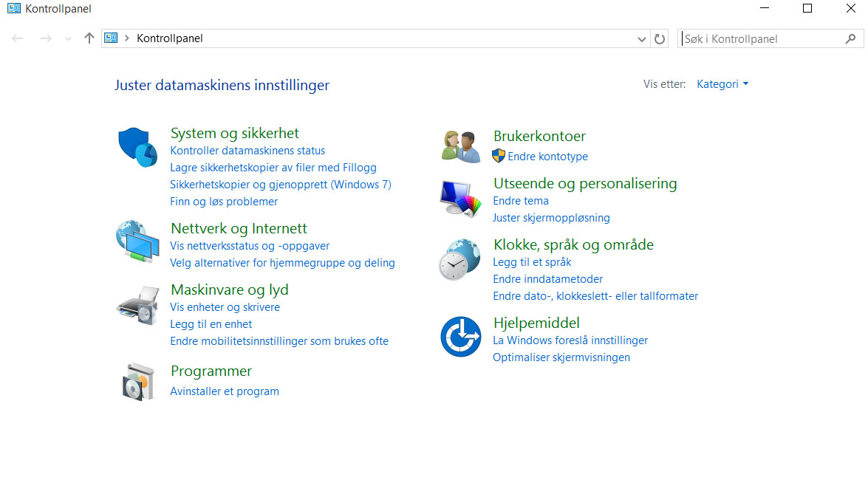Go up one level with the up arrow
This screenshot has width=868, height=480.
click(x=89, y=38)
